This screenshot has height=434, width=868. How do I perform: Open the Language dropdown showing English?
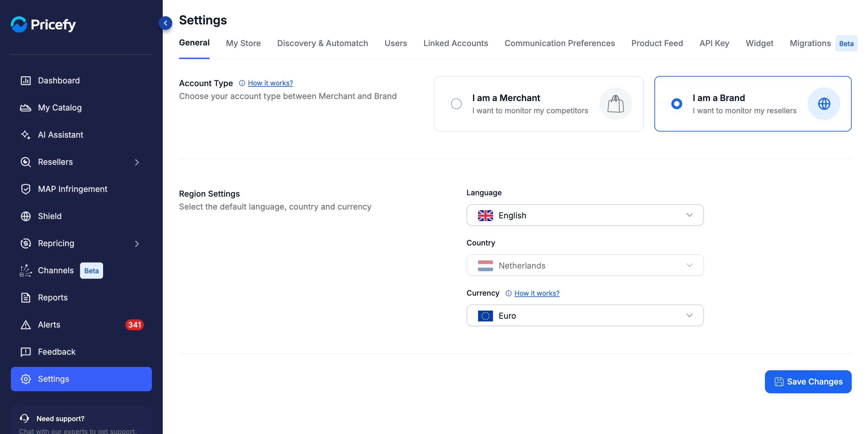pyautogui.click(x=585, y=215)
